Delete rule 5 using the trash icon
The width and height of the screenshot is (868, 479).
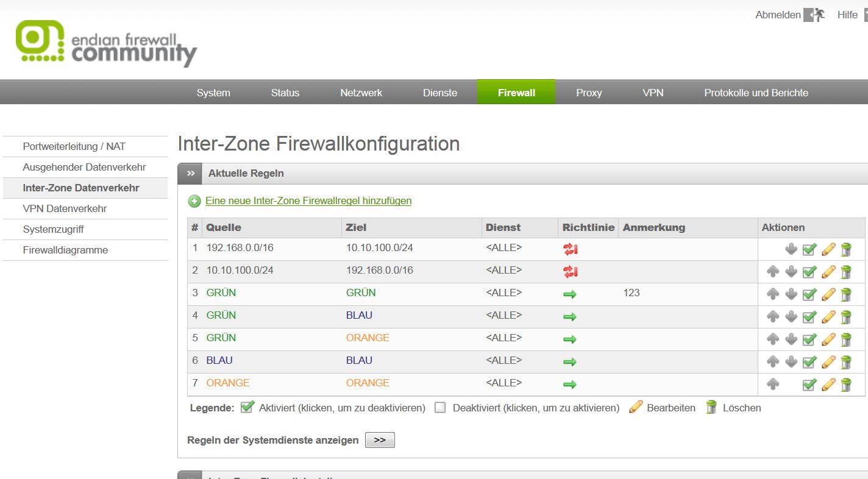[x=846, y=339]
